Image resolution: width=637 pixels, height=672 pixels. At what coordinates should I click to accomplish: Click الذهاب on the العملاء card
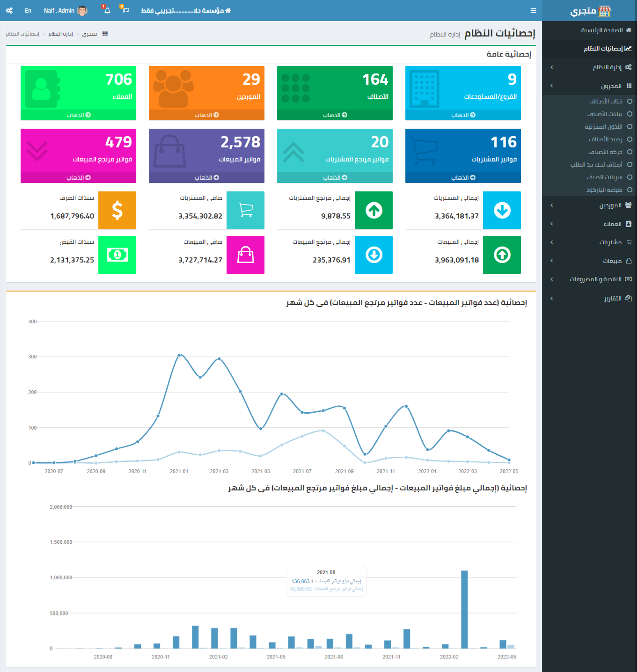78,115
